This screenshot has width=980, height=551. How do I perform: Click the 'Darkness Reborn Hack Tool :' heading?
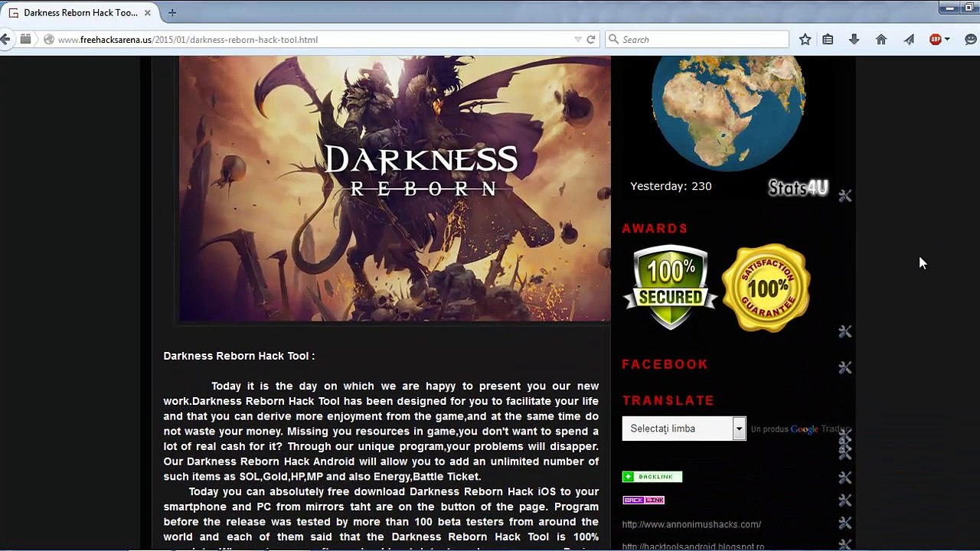tap(239, 356)
